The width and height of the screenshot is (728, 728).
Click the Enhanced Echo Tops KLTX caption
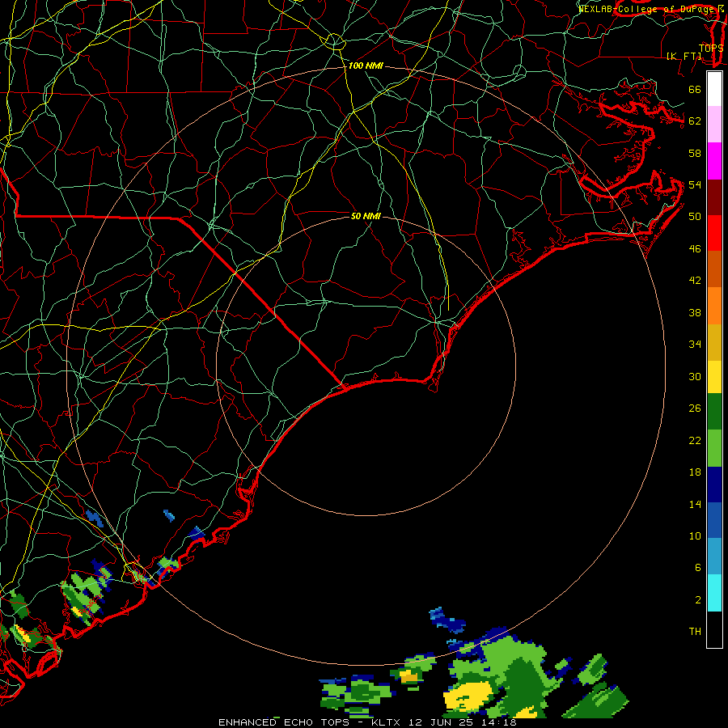click(367, 722)
